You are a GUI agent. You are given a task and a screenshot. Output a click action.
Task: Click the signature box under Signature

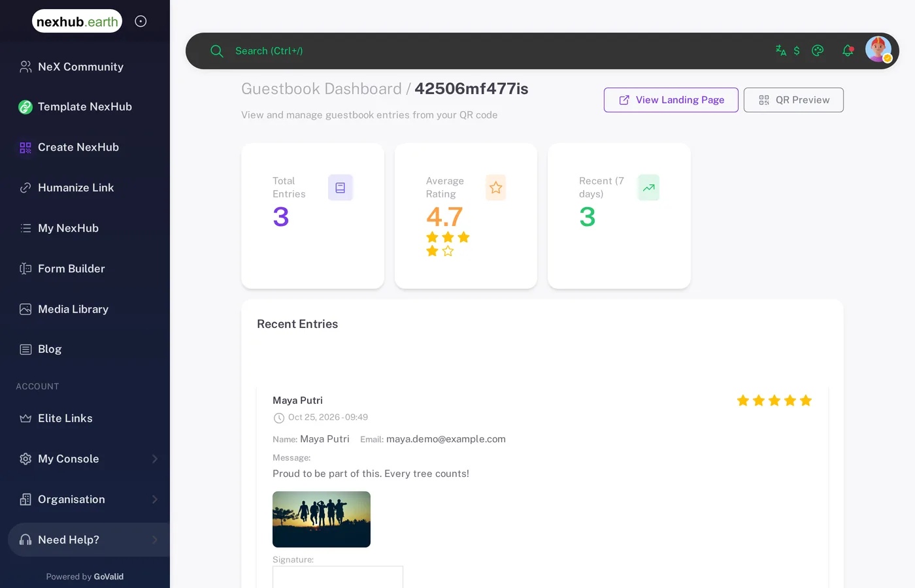(x=338, y=577)
